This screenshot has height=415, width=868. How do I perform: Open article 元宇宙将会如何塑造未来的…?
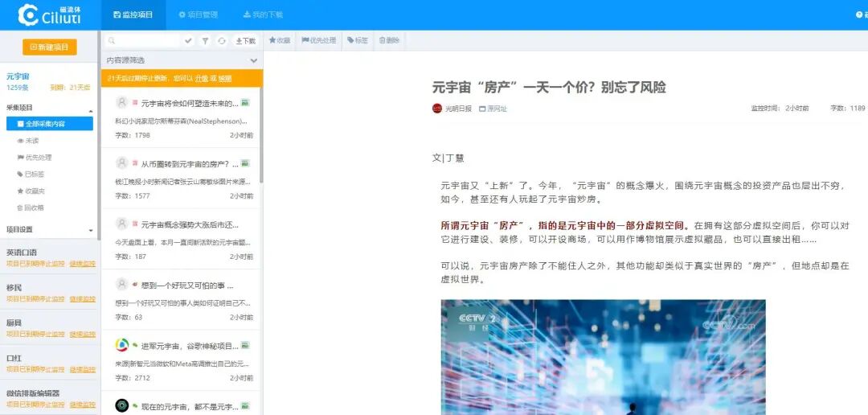190,103
